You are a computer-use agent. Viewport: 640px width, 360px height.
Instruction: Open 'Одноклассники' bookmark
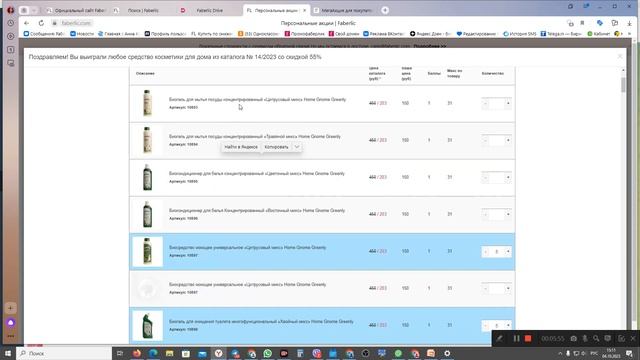point(259,34)
